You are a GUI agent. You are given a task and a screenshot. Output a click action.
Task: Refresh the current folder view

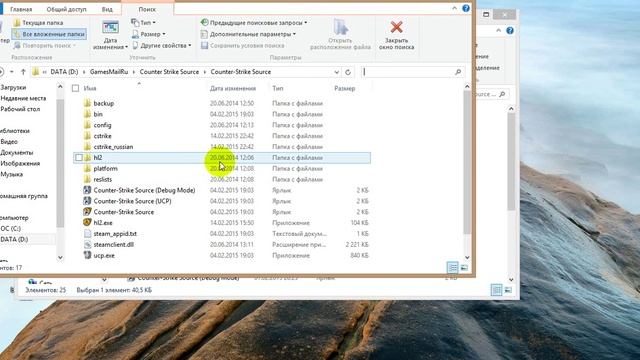click(x=348, y=72)
